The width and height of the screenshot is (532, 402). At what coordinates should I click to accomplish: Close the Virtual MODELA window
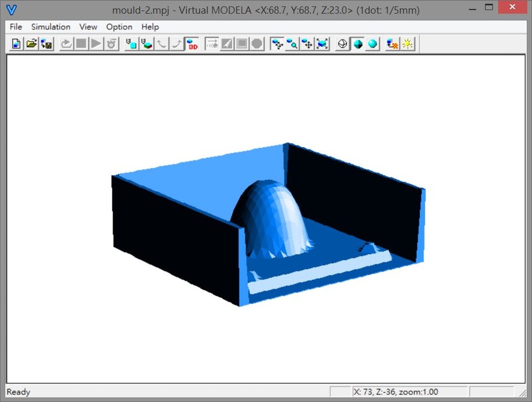pyautogui.click(x=512, y=7)
